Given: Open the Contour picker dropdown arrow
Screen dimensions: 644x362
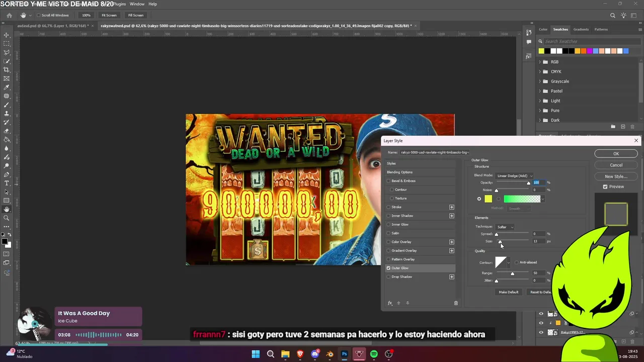Looking at the screenshot, I should point(509,262).
